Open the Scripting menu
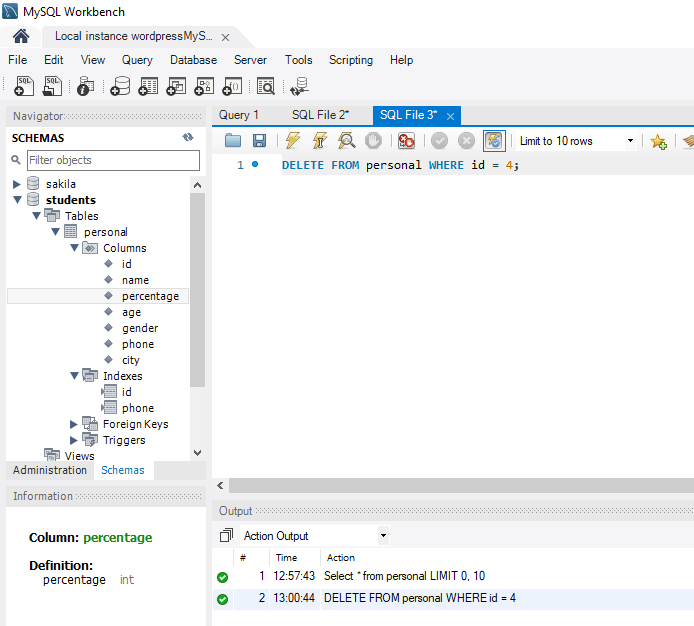Viewport: 694px width, 626px height. click(351, 60)
